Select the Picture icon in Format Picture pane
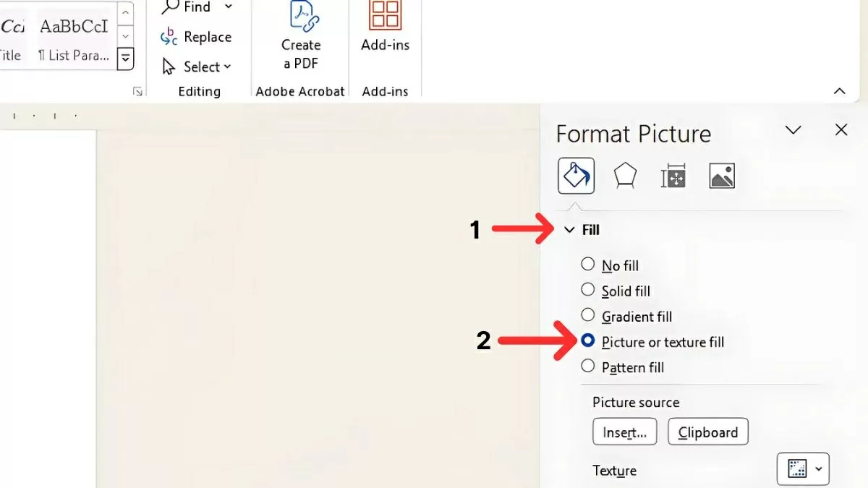 pyautogui.click(x=721, y=176)
